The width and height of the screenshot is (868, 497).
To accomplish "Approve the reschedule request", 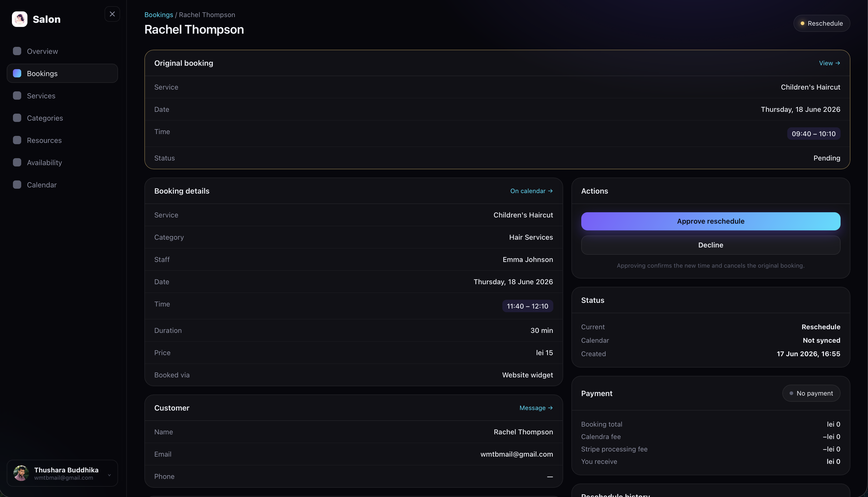I will pyautogui.click(x=711, y=221).
